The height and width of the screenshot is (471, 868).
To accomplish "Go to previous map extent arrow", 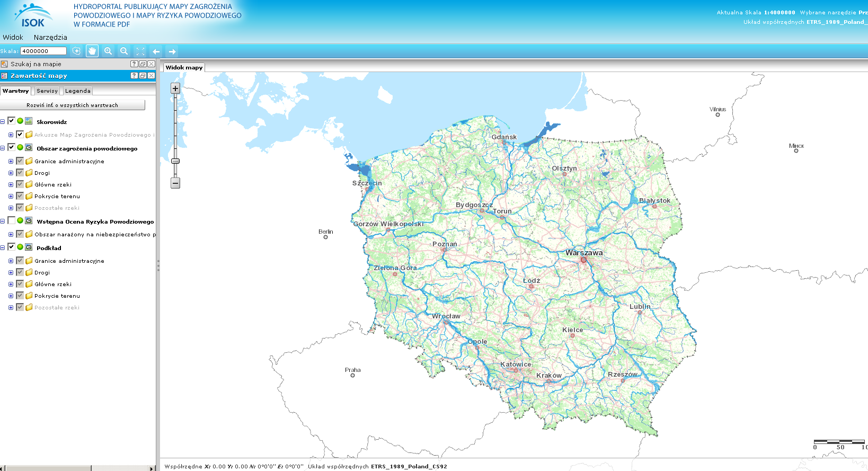I will pos(156,51).
